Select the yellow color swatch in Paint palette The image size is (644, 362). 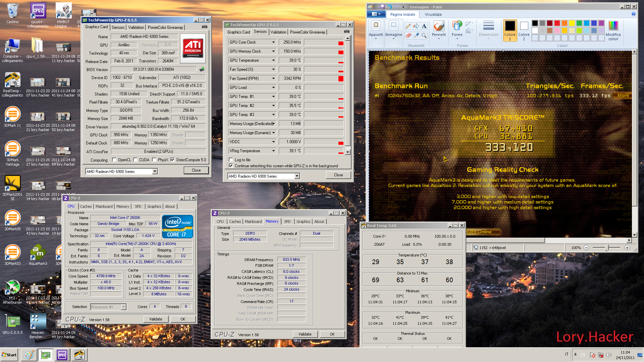click(572, 23)
